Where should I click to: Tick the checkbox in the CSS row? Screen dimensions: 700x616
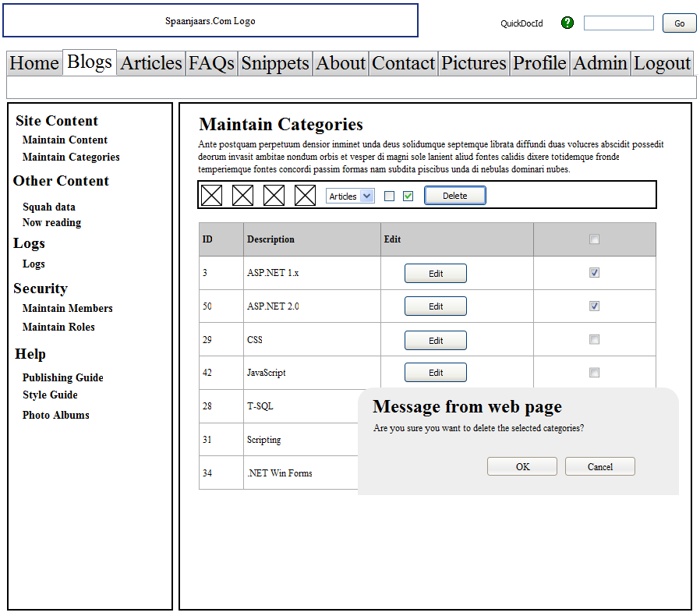tap(595, 339)
